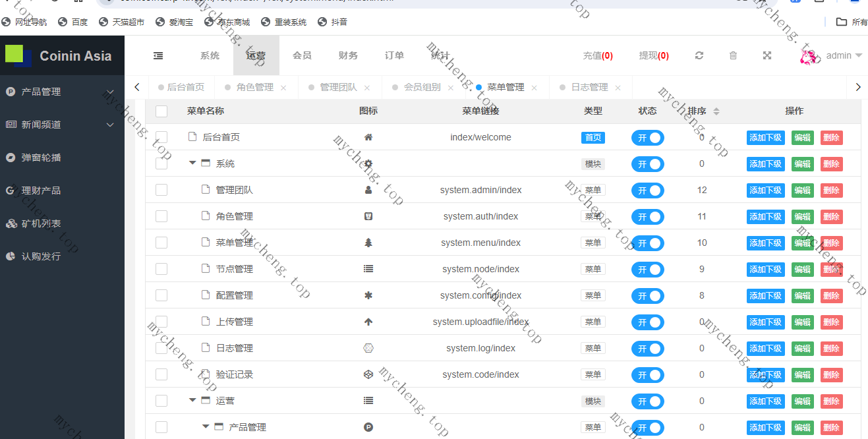Image resolution: width=868 pixels, height=439 pixels.
Task: Click 删除 button in the 节点管理 row
Action: (x=831, y=270)
